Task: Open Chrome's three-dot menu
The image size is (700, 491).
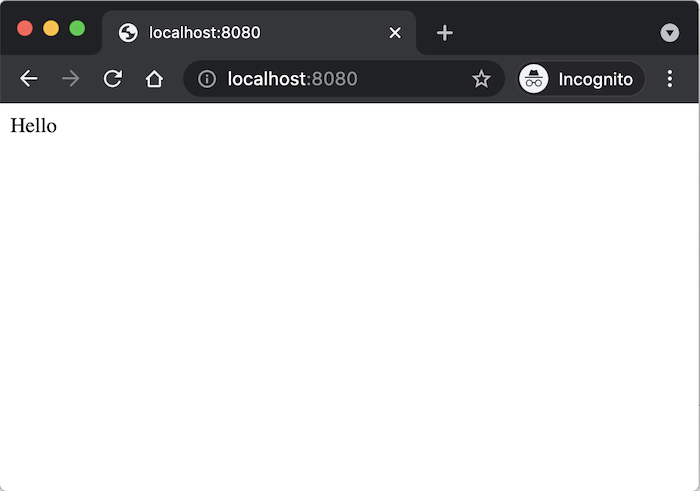Action: pos(670,79)
